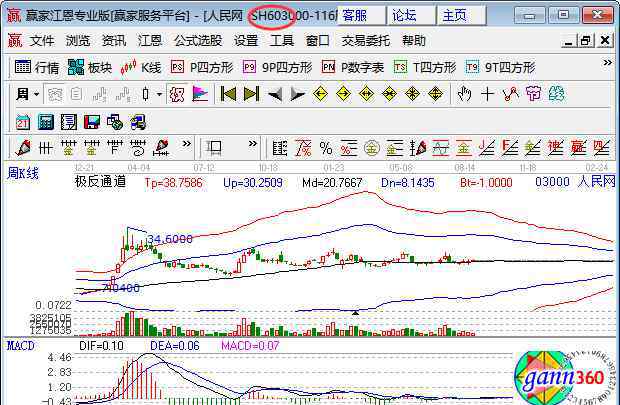The width and height of the screenshot is (620, 405).
Task: Select the crosshair cursor tool
Action: pyautogui.click(x=487, y=94)
